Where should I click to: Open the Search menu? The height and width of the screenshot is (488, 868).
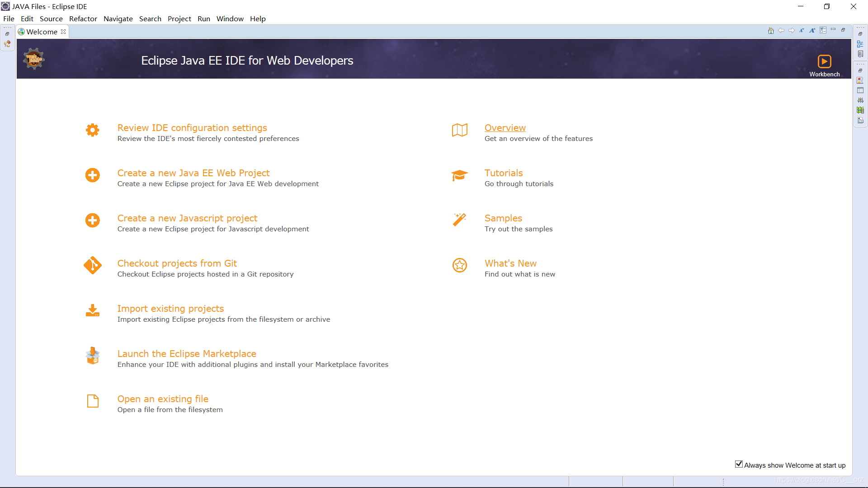click(x=150, y=19)
